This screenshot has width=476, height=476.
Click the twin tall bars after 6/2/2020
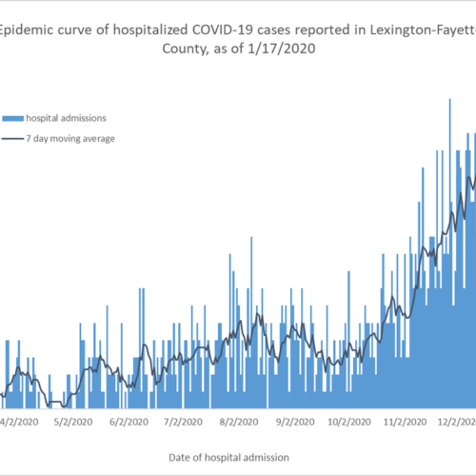[142, 348]
